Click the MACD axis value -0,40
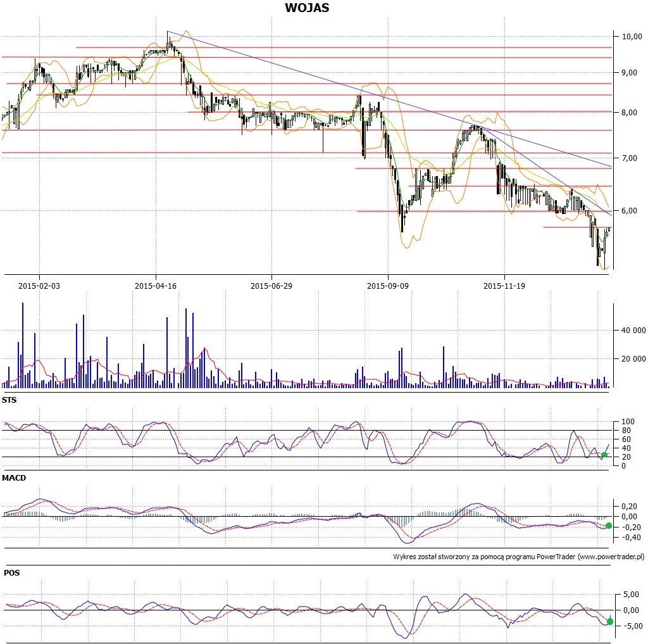The width and height of the screenshot is (648, 644). 631,538
